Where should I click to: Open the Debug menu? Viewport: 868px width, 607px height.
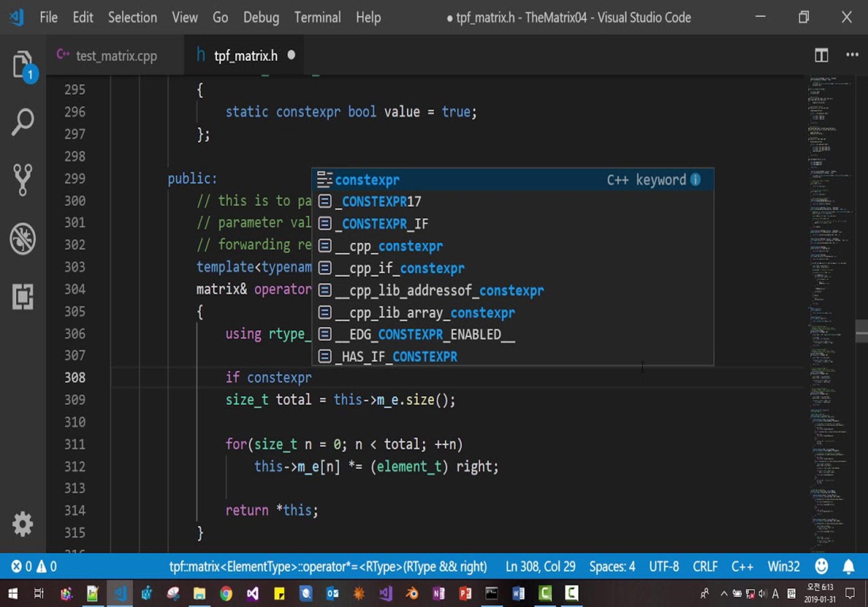261,17
